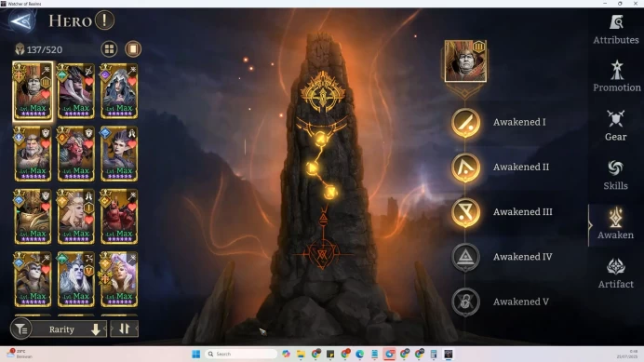
Task: Select the locked Awakened IV icon
Action: [465, 257]
